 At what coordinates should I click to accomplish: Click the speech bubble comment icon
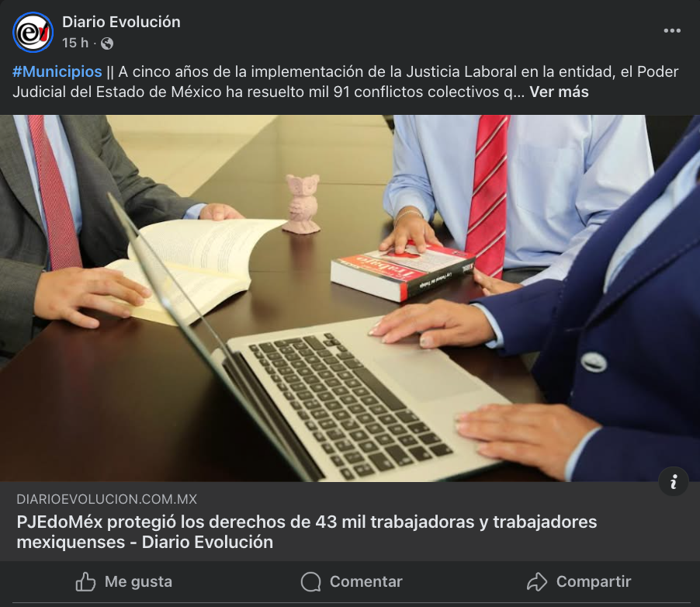pos(310,581)
